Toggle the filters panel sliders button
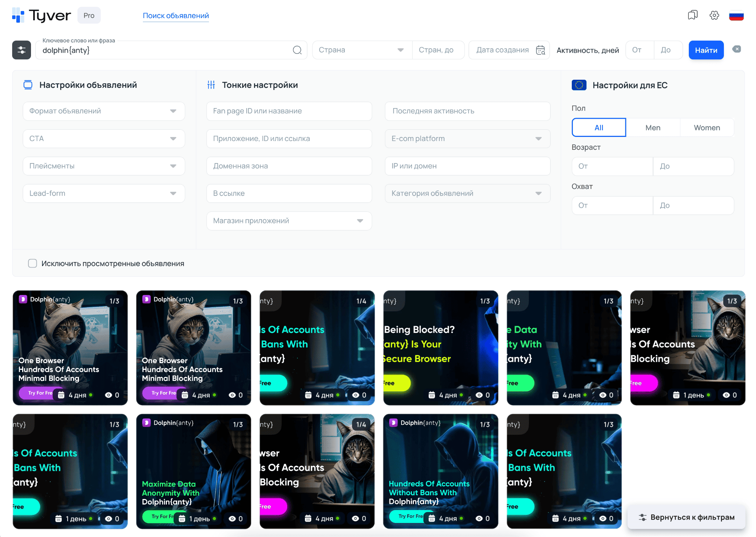Screen dimensions: 756x537 (21, 50)
